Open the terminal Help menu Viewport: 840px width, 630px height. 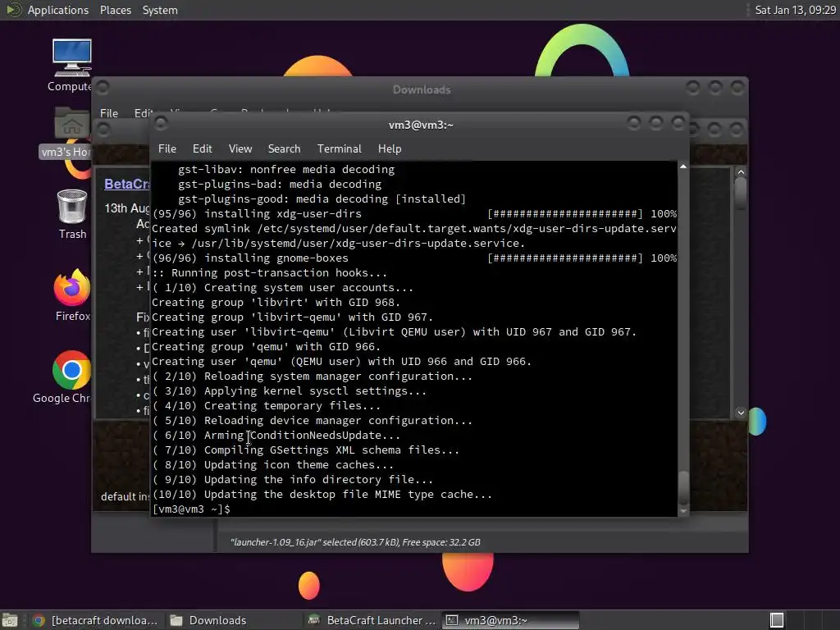coord(390,149)
